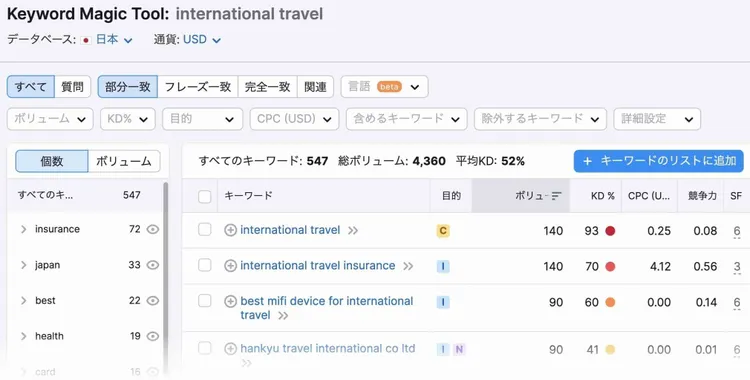
Task: Click the volume column sort icon
Action: [x=556, y=196]
